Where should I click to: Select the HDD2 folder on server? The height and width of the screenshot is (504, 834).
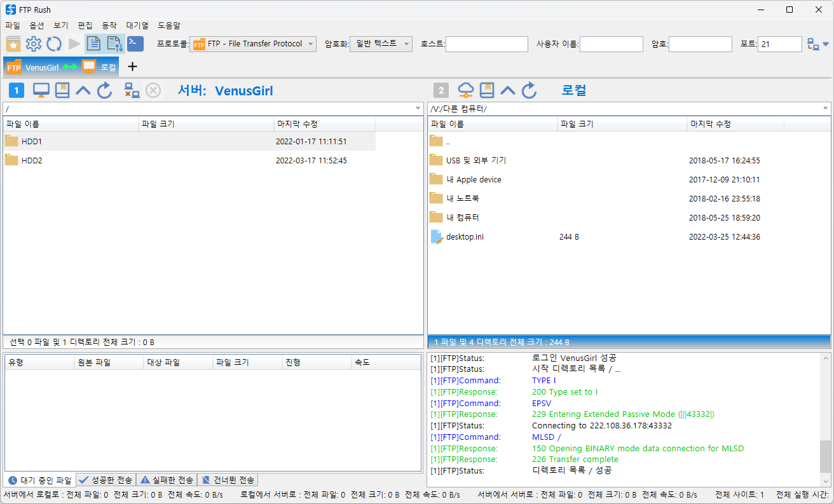(189, 160)
